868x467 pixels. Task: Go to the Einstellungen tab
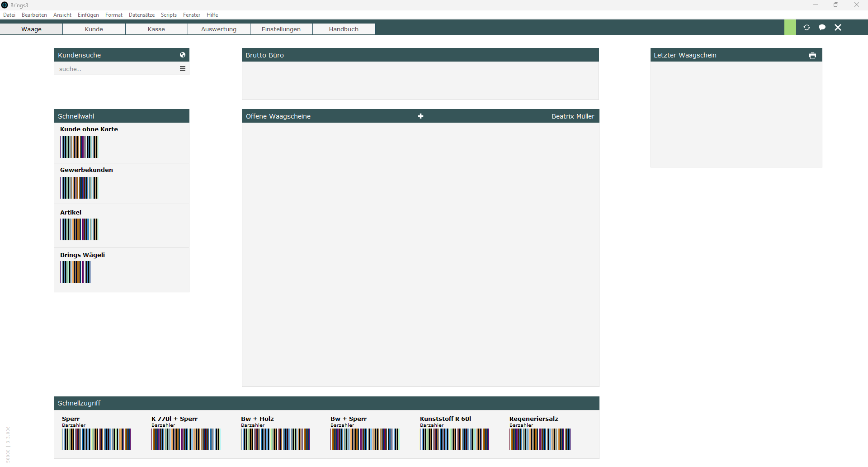coord(281,29)
